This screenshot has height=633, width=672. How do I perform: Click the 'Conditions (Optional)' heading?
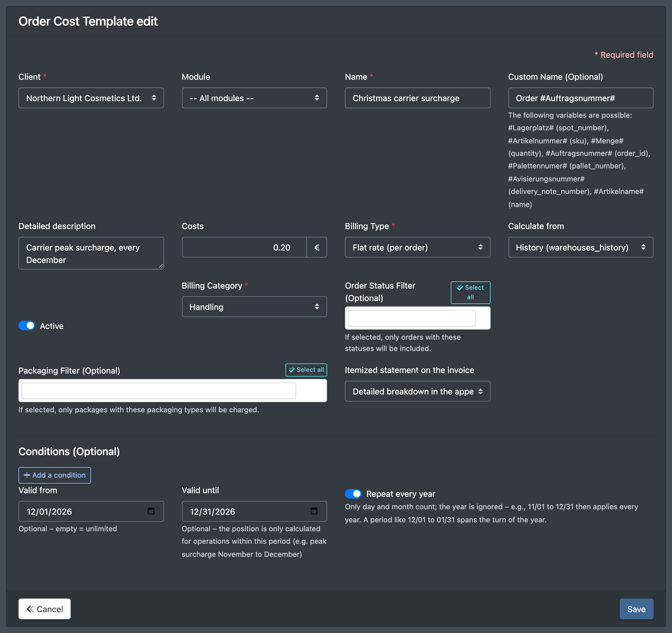[x=69, y=452]
